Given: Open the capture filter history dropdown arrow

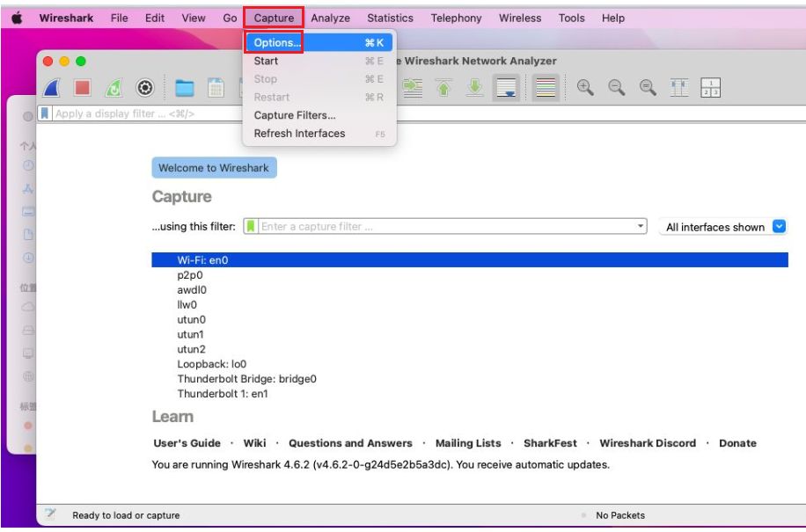Looking at the screenshot, I should [641, 227].
